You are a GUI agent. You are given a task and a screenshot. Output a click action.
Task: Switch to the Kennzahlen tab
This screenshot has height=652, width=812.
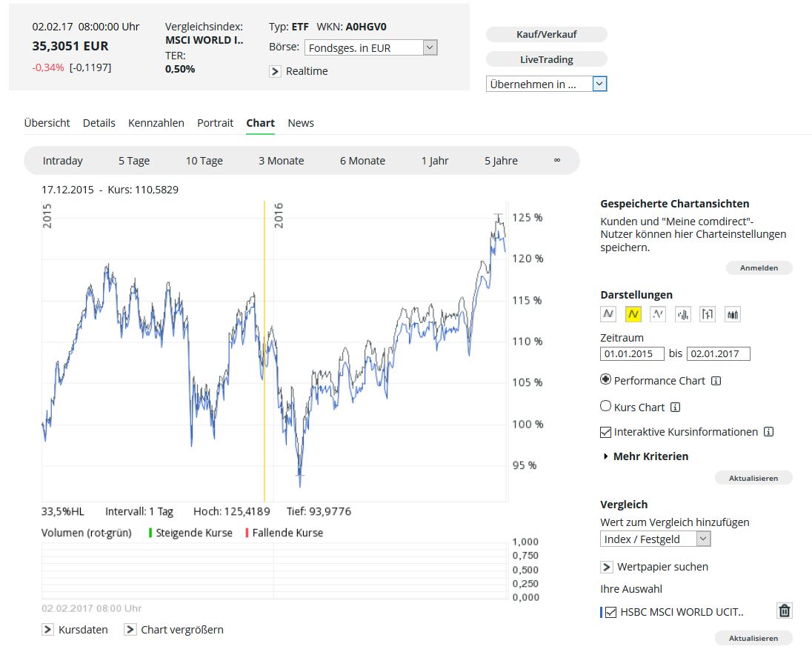pyautogui.click(x=156, y=123)
